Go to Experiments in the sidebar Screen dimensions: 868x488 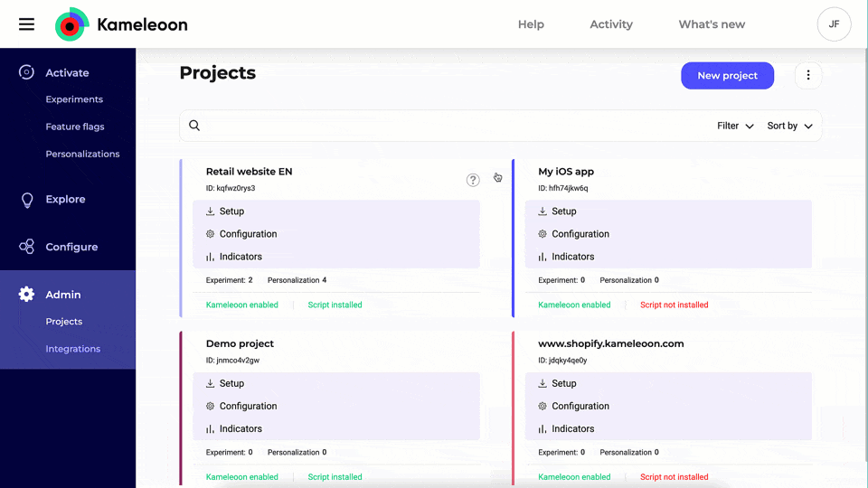pos(74,99)
